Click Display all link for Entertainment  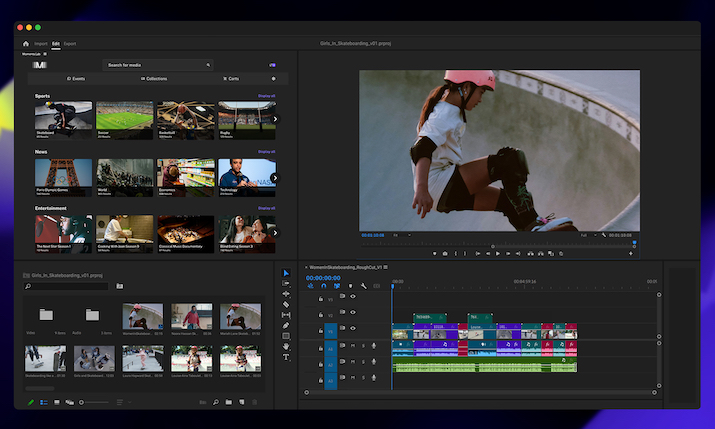[x=266, y=208]
